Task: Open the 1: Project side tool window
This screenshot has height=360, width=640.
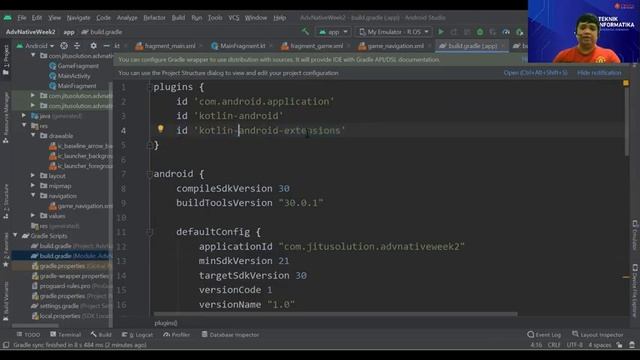Action: click(6, 60)
